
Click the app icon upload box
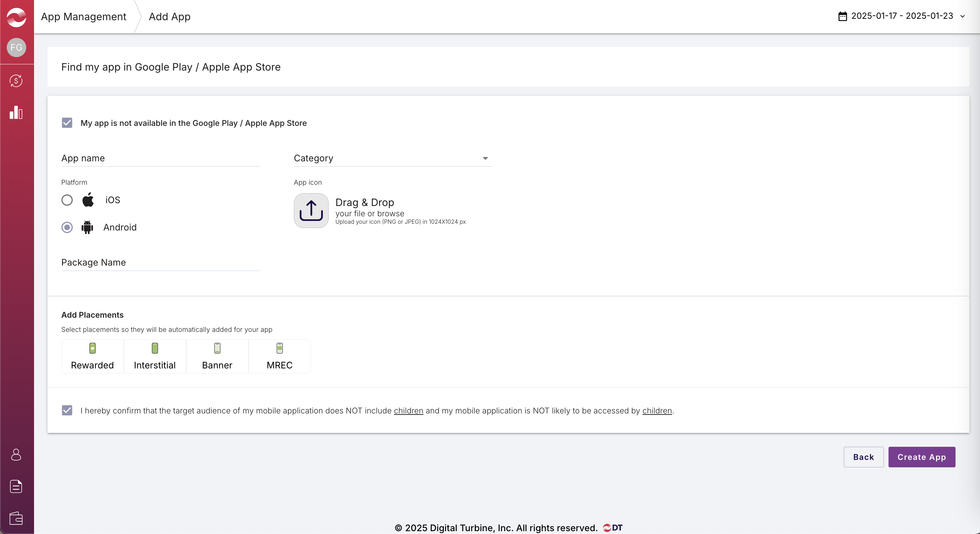coord(311,211)
